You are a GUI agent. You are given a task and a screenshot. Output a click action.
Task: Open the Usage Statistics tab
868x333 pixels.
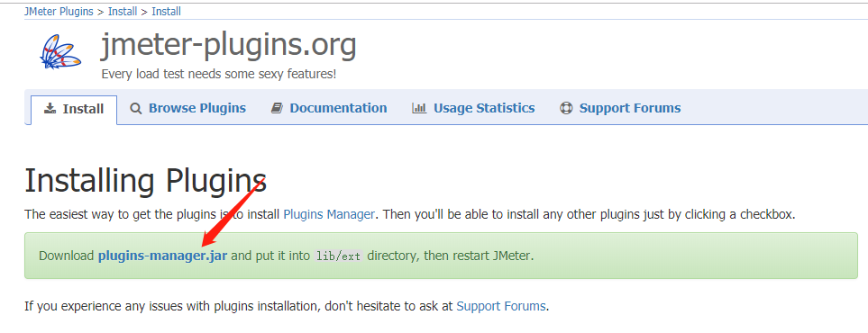[x=473, y=108]
